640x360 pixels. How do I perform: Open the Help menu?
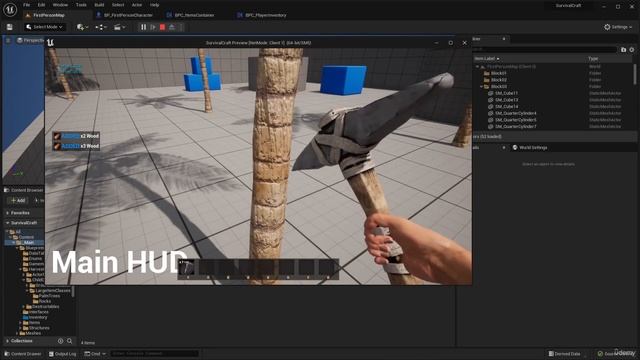coord(154,5)
